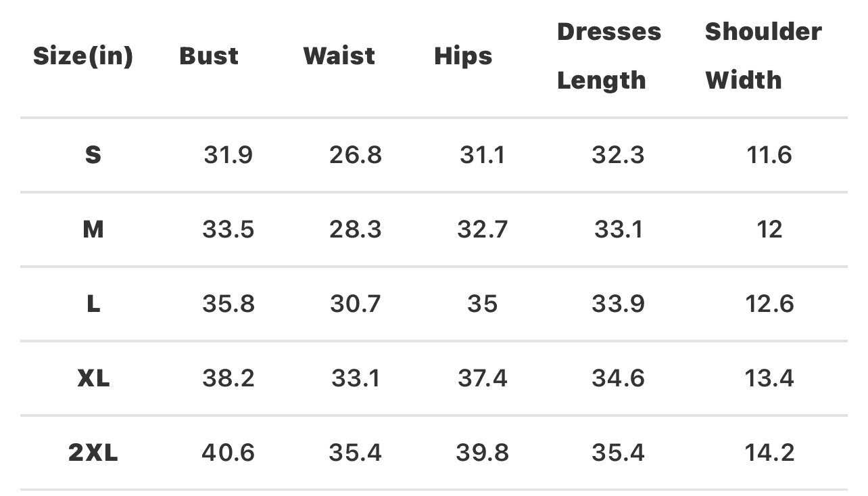Click the Size(in) column header

(x=83, y=56)
